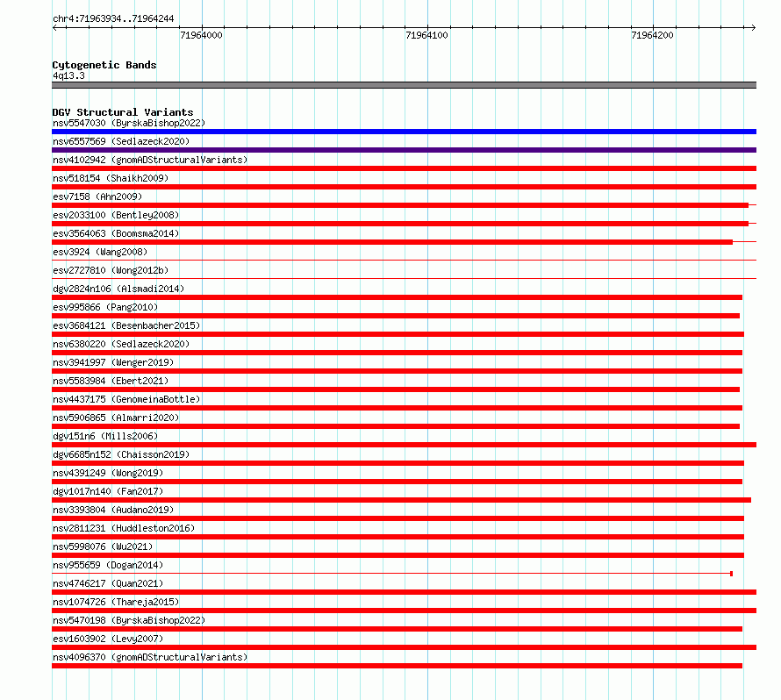Screen dimensions: 781x700
Task: Select the nsv5998076 (Wu2021) label
Action: point(103,546)
